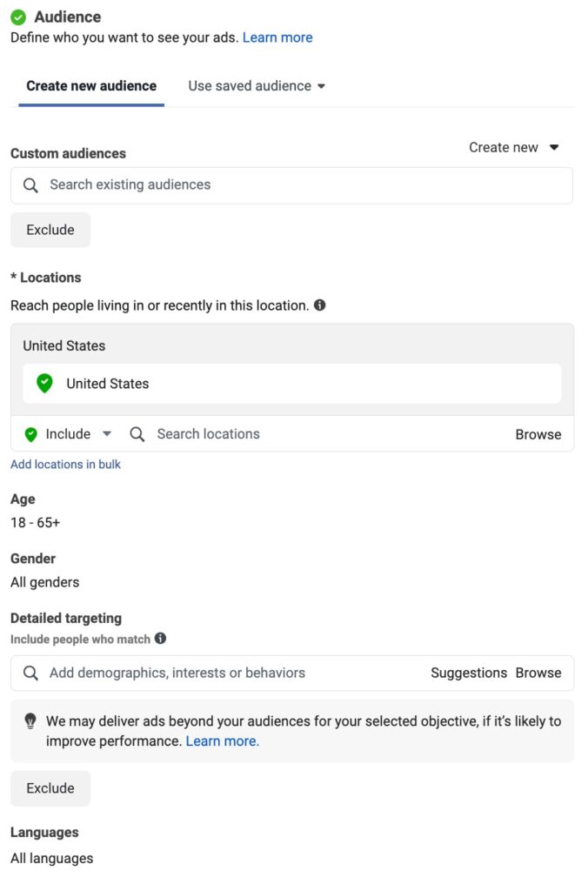Viewport: 588px width, 891px height.
Task: Click Exclude under Custom audiences
Action: [50, 231]
